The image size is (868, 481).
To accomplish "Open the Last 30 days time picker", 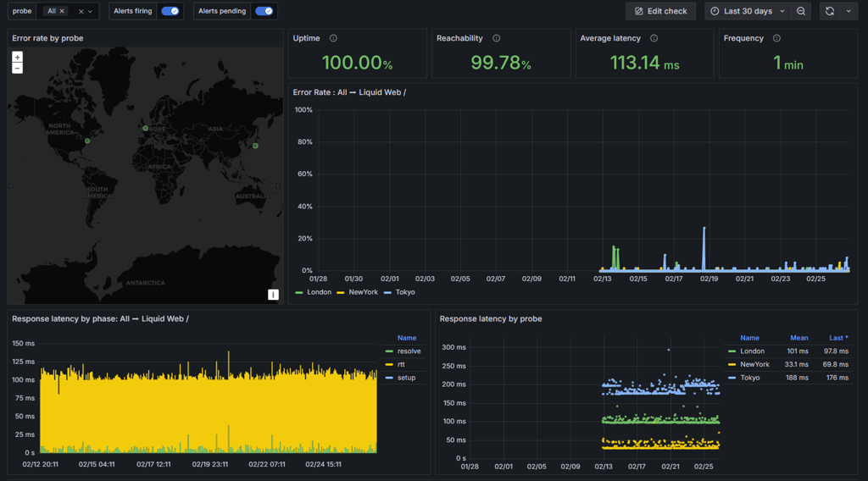I will click(748, 11).
